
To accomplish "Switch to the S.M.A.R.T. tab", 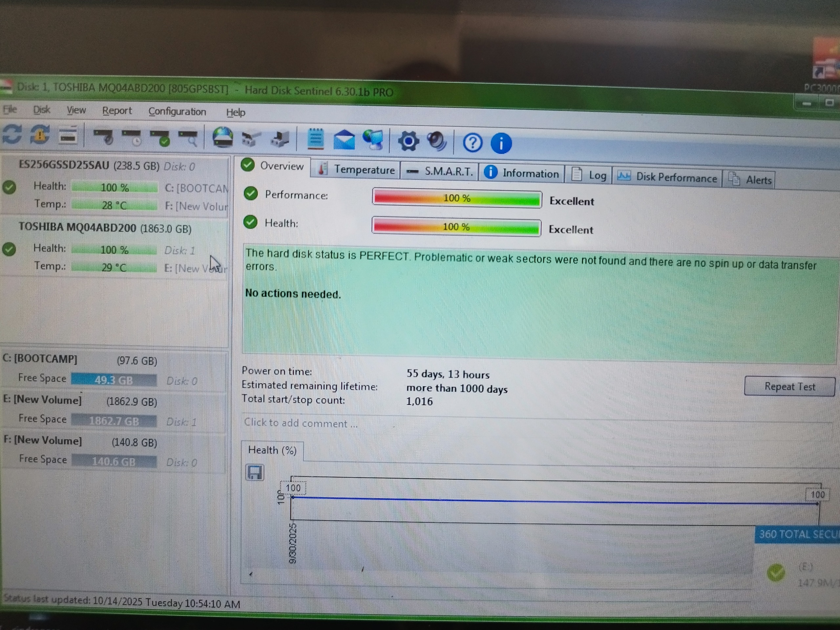I will 440,171.
